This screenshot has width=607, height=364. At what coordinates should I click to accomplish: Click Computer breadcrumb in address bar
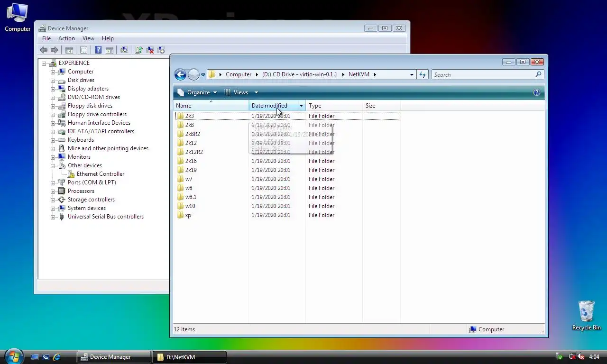coord(239,74)
